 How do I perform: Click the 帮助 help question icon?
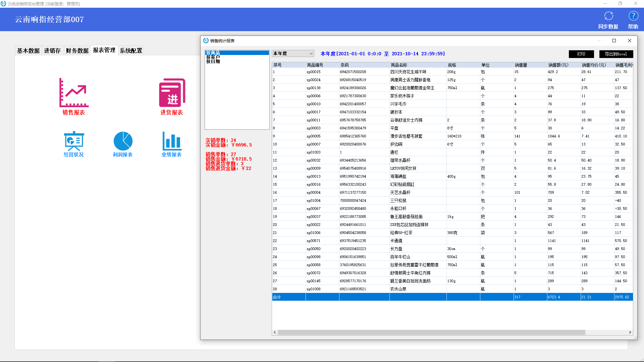tap(633, 16)
